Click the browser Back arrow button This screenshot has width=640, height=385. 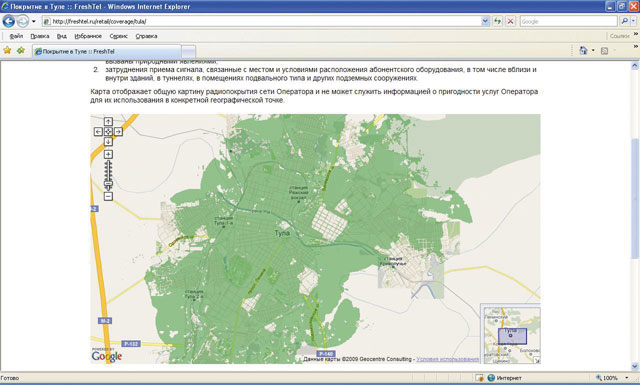coord(9,21)
